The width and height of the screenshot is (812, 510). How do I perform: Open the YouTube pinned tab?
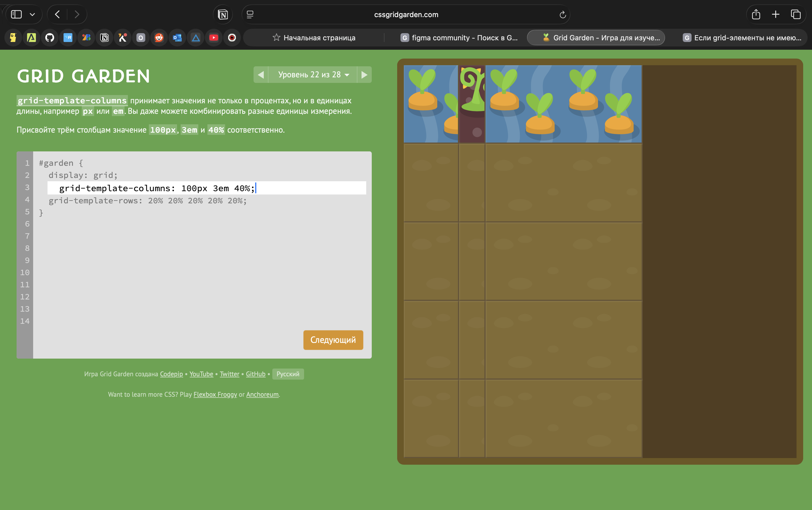(x=214, y=38)
